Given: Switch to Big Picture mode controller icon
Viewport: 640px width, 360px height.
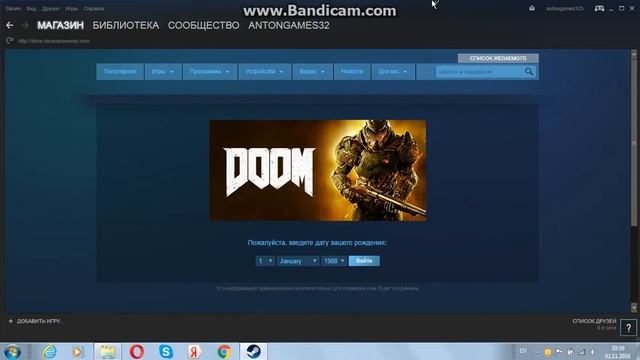Looking at the screenshot, I should 599,8.
